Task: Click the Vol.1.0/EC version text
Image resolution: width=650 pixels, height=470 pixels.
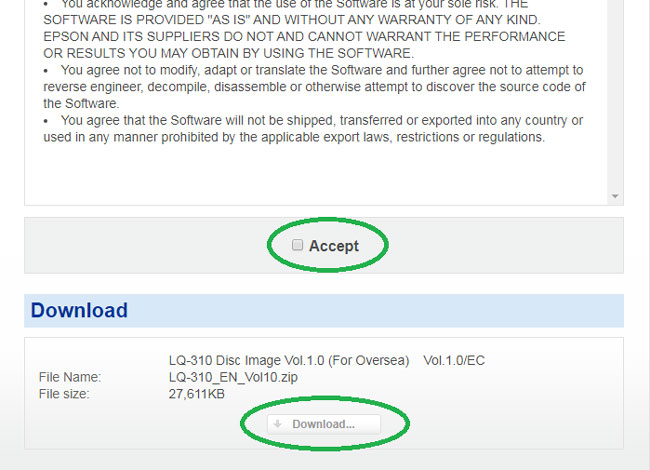Action: click(x=454, y=360)
